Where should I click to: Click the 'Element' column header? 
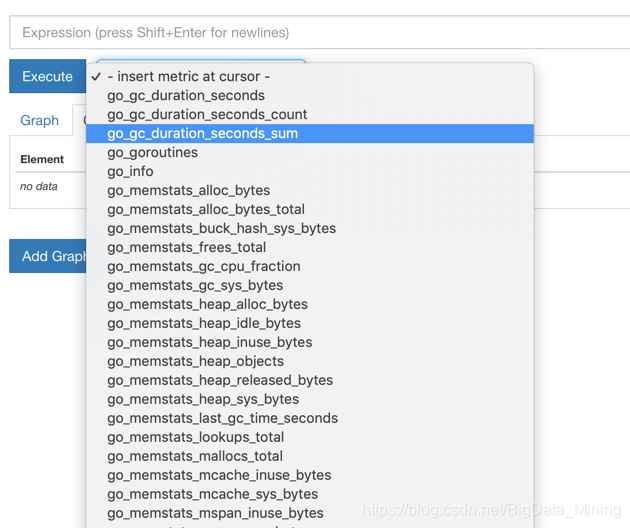click(x=42, y=160)
